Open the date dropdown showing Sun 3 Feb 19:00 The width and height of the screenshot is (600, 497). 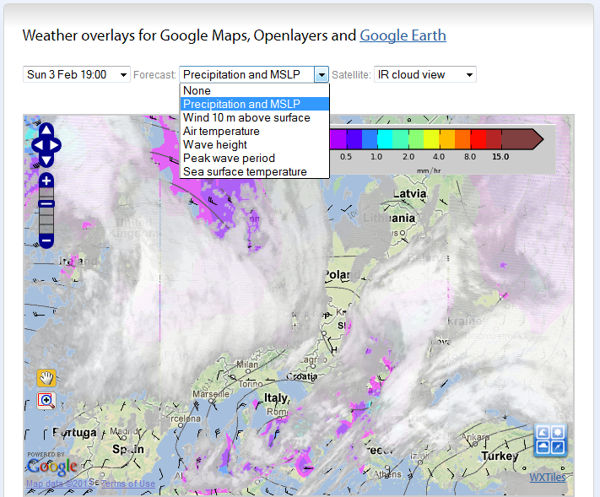point(77,74)
